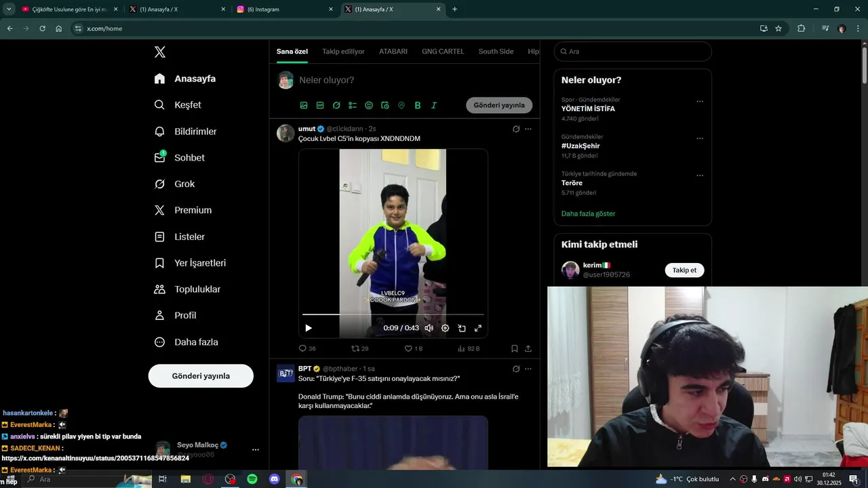Bookmark page with star icon in address bar
Screen dimensions: 868x488
click(778, 28)
